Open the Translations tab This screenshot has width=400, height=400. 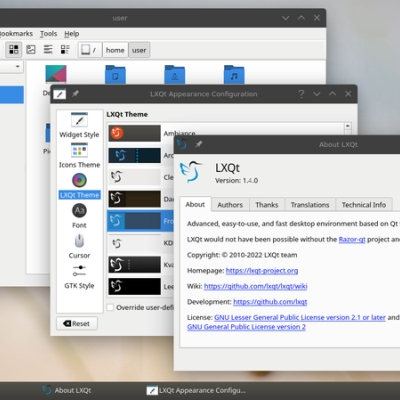[x=310, y=205]
